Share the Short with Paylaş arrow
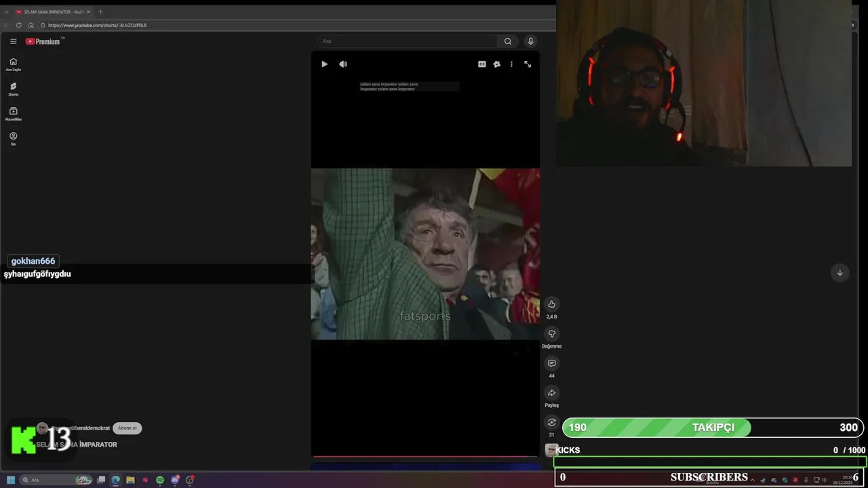Image resolution: width=868 pixels, height=488 pixels. point(551,393)
